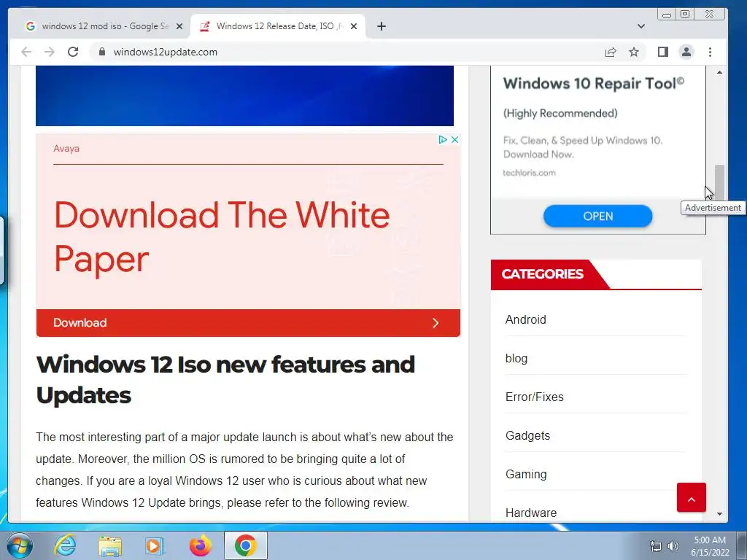Close the Google search tab
The image size is (747, 560).
(179, 26)
